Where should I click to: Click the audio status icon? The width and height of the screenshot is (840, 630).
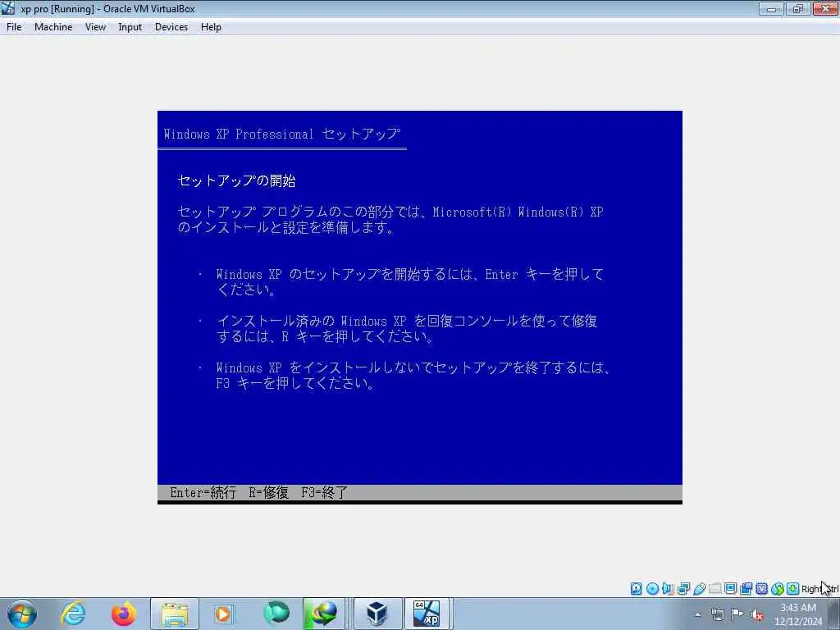(x=668, y=589)
